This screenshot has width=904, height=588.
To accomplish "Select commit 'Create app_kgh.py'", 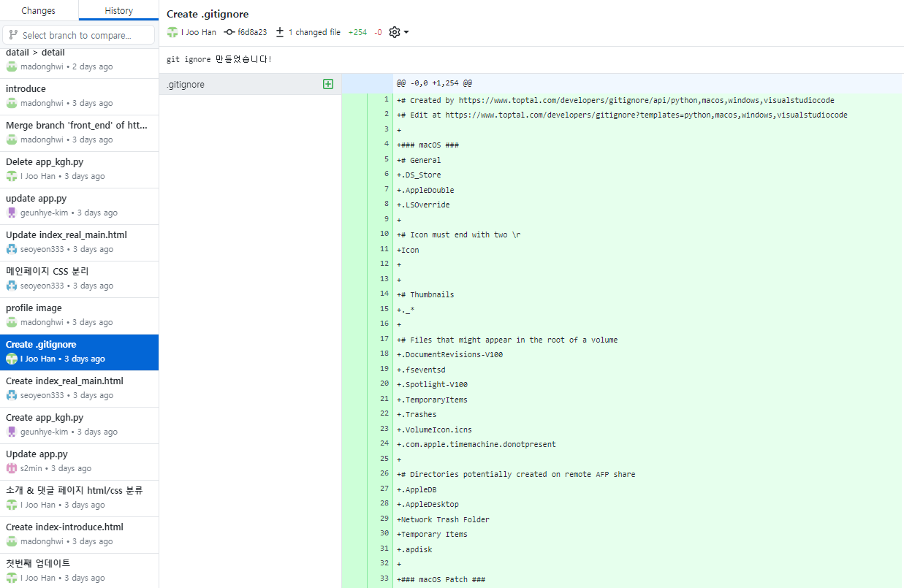I will 79,425.
